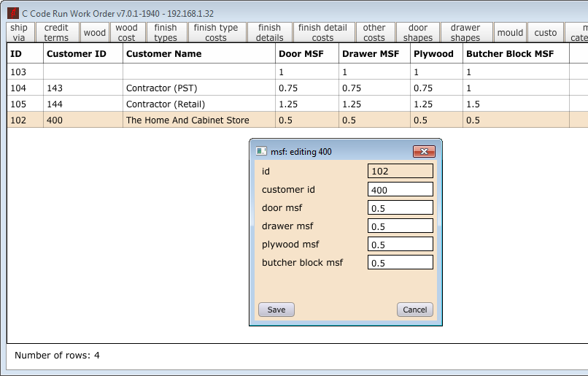Viewport: 588px width, 376px height.
Task: Select the finish types tab
Action: coord(166,33)
